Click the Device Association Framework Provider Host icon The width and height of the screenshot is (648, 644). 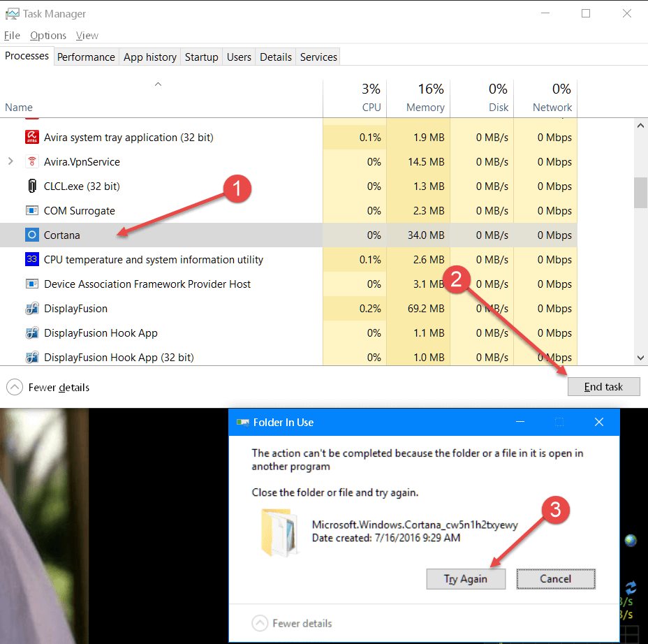32,284
